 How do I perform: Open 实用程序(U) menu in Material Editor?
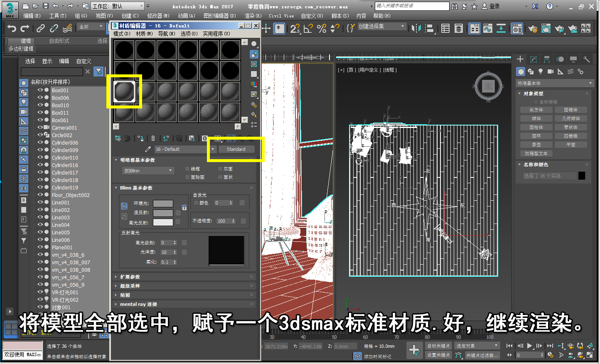[216, 34]
